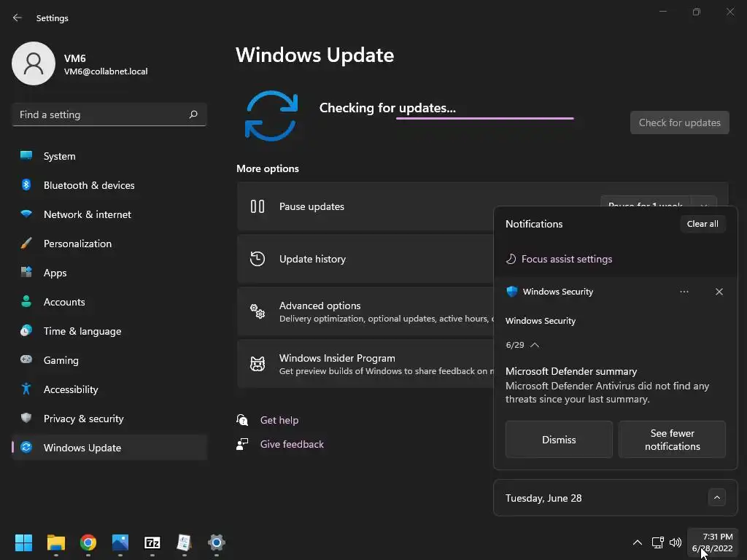This screenshot has width=747, height=560.
Task: Click the Privacy shield icon in sidebar
Action: click(26, 418)
